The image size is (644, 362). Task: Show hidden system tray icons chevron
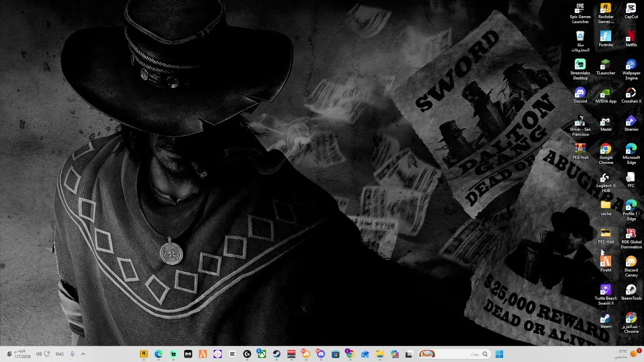click(x=83, y=354)
